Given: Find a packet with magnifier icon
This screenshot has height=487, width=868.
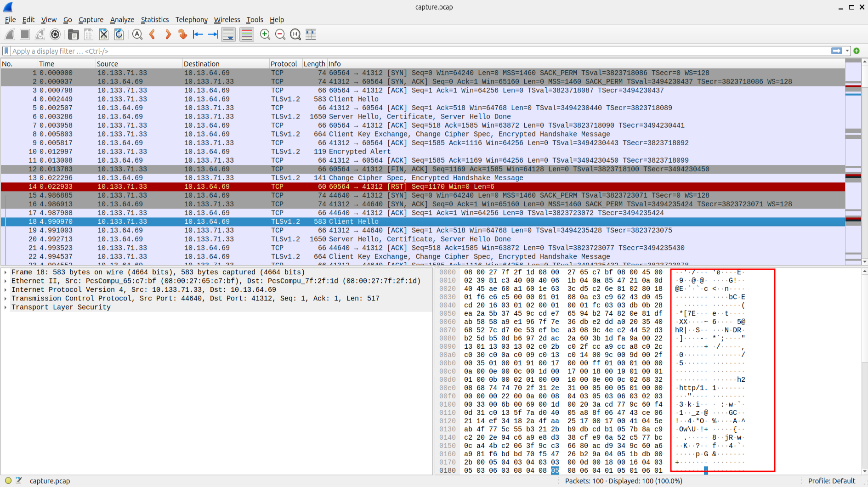Looking at the screenshot, I should click(x=137, y=34).
